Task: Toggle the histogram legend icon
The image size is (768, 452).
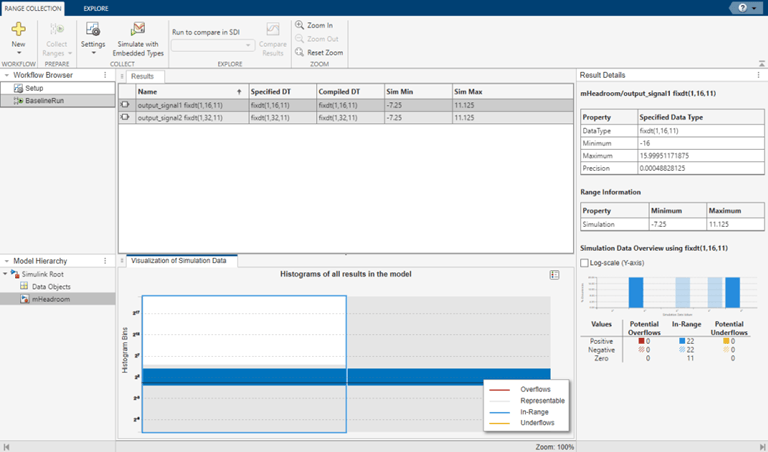Action: 554,275
